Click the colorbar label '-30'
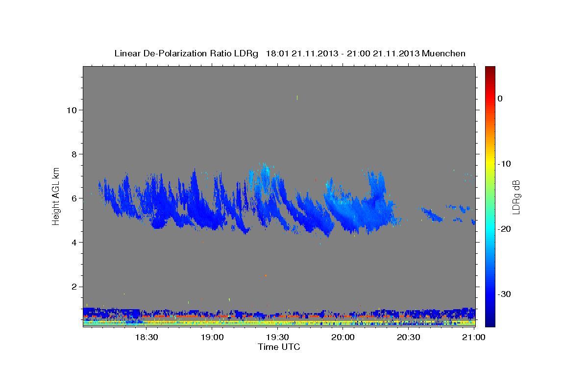Screen dimensions: 588x392 505,294
